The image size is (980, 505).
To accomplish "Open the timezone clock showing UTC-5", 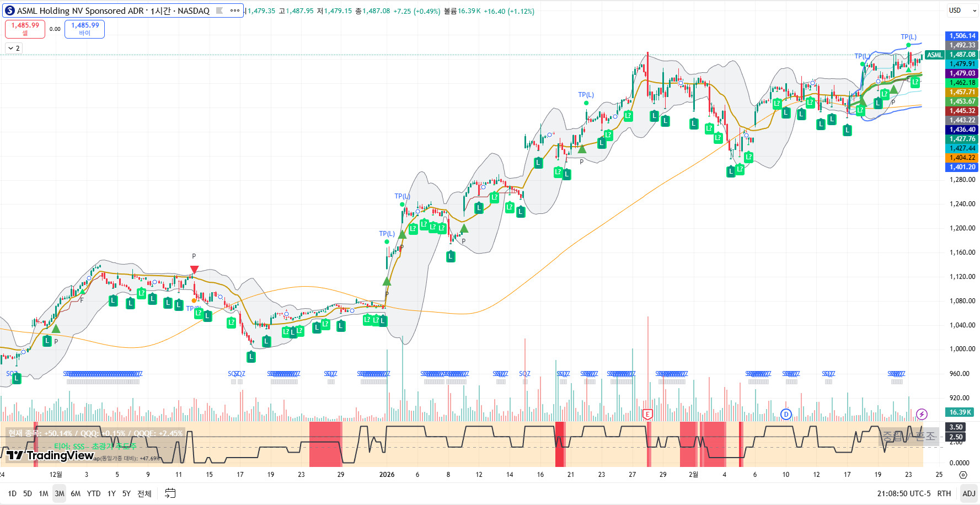I will (x=904, y=493).
